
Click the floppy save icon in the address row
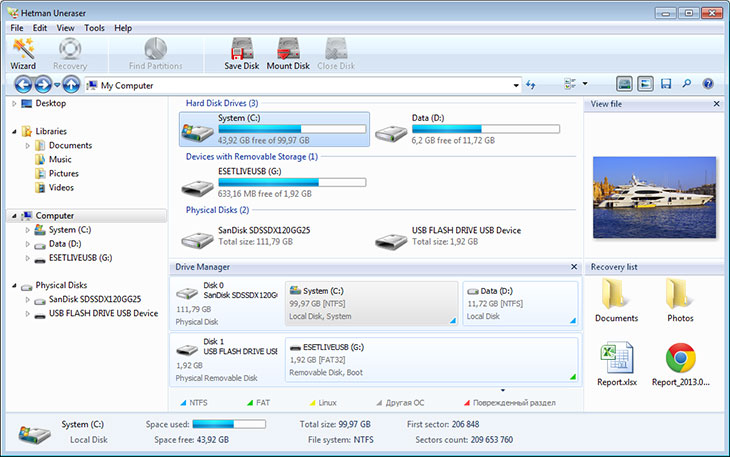tap(666, 85)
